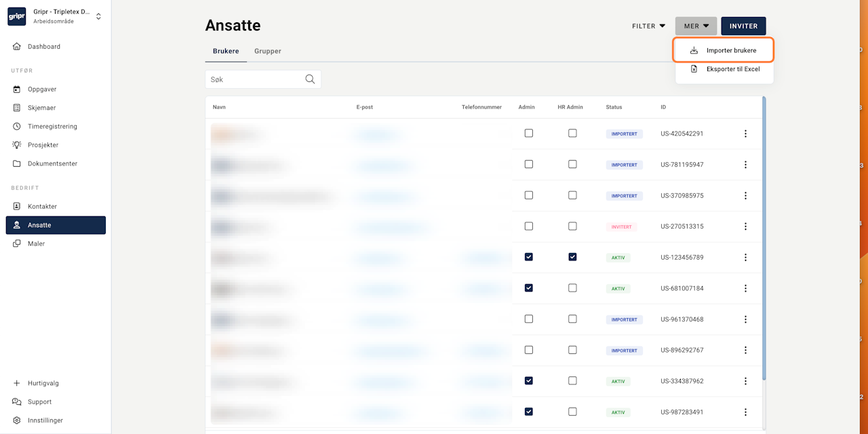Viewport: 868px width, 434px height.
Task: Click the Timeregistrering clock icon
Action: point(17,127)
